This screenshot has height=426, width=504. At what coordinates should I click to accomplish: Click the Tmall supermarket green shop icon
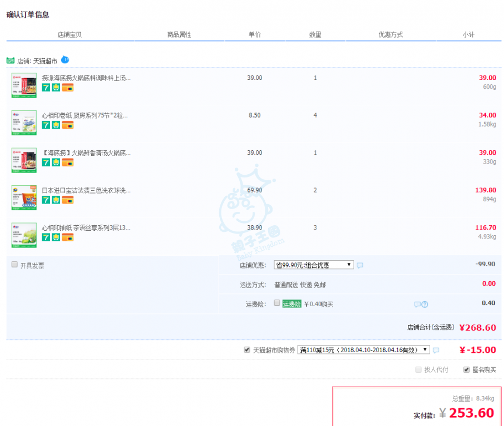tap(11, 60)
